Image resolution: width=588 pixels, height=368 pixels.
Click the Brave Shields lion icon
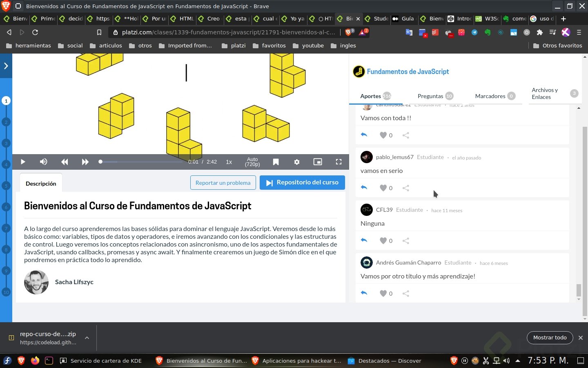click(349, 32)
